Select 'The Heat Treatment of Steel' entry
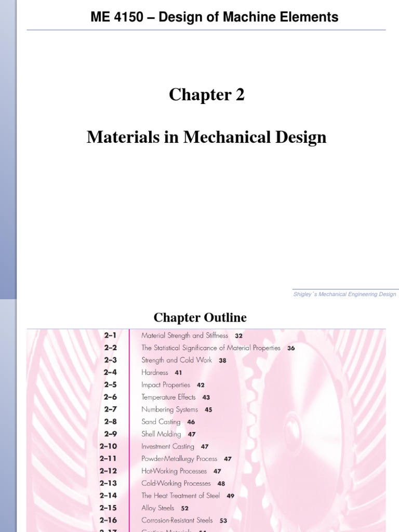The height and width of the screenshot is (532, 399). pyautogui.click(x=180, y=495)
